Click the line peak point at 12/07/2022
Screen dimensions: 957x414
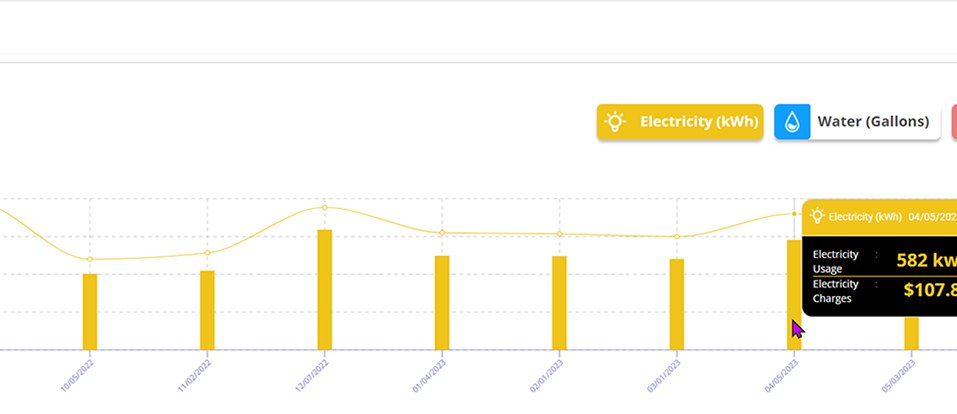coord(325,207)
